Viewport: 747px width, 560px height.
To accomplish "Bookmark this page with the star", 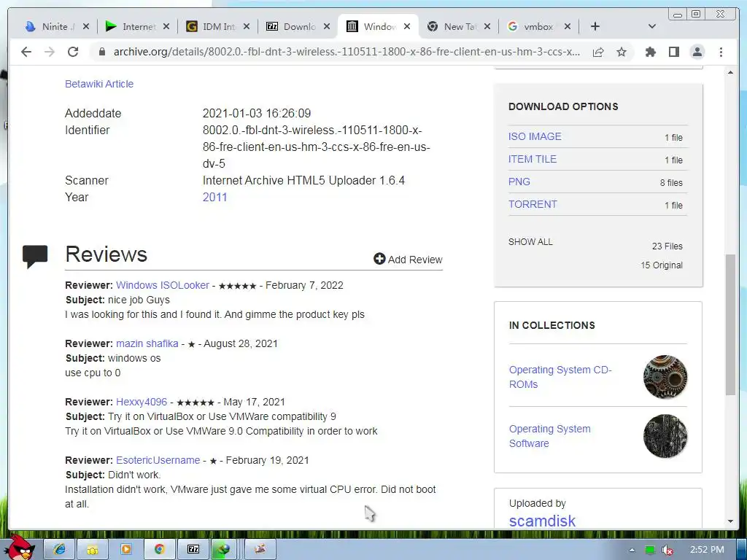I will coord(622,52).
